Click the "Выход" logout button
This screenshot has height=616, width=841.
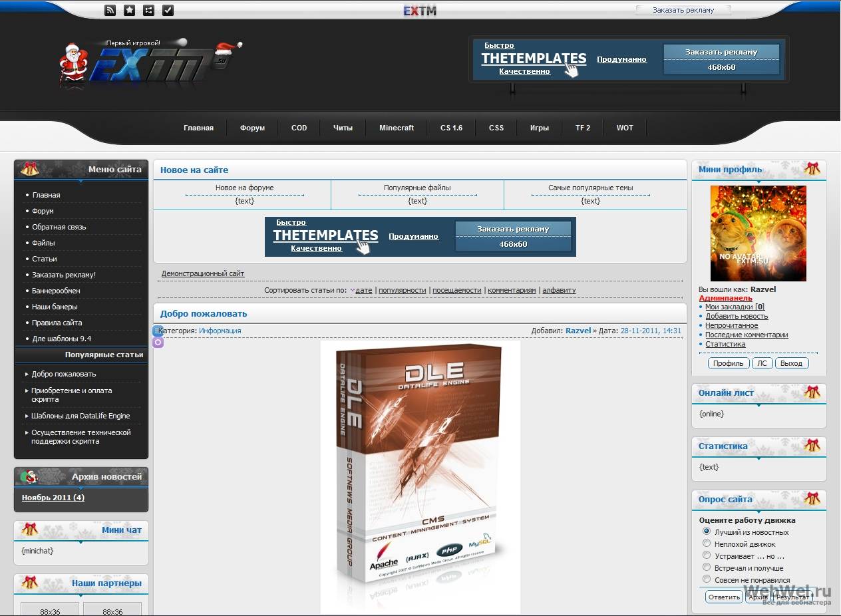click(x=791, y=363)
